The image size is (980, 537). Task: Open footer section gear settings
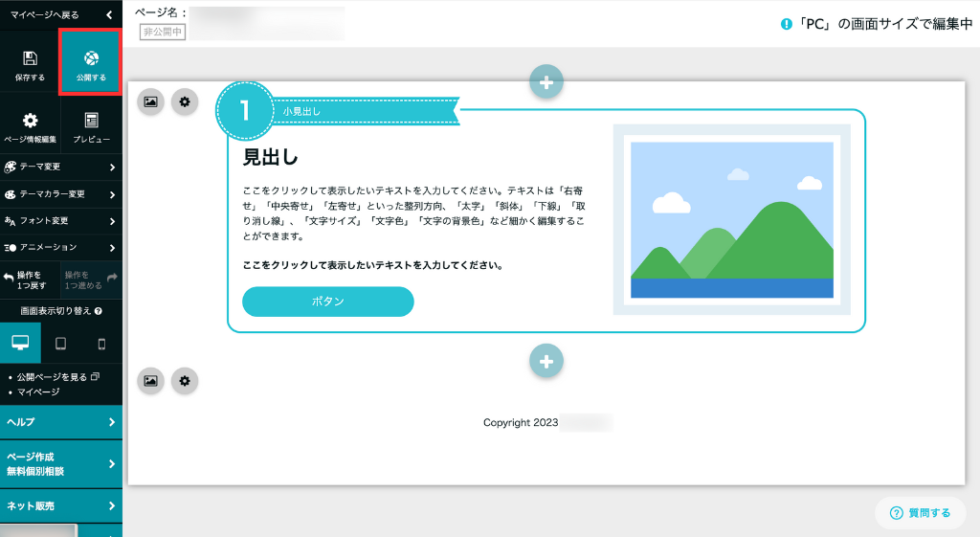tap(185, 381)
